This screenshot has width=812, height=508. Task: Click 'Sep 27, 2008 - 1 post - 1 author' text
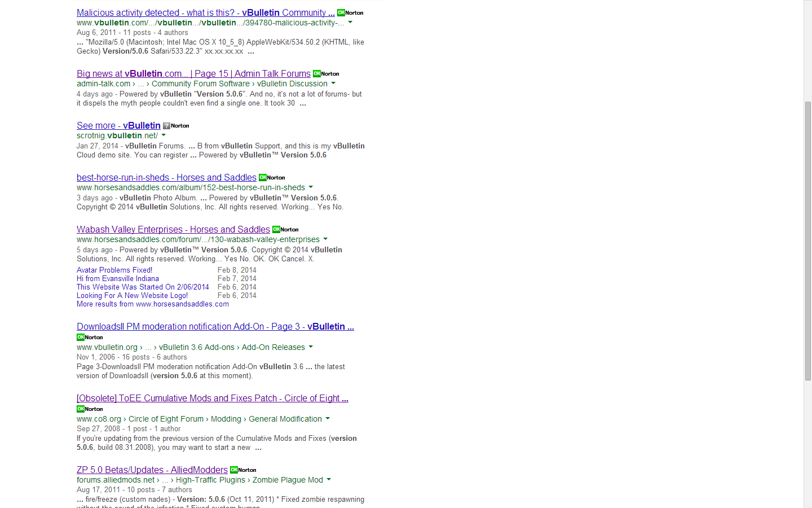pyautogui.click(x=129, y=428)
